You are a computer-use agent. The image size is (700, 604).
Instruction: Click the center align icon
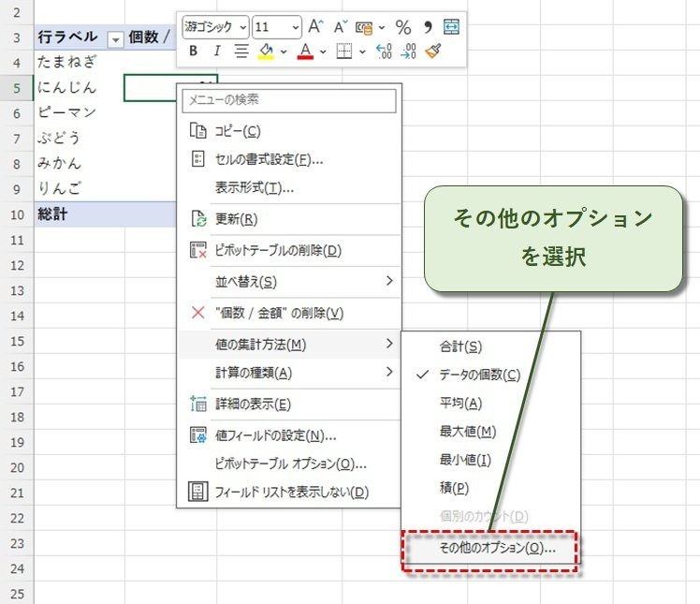241,51
